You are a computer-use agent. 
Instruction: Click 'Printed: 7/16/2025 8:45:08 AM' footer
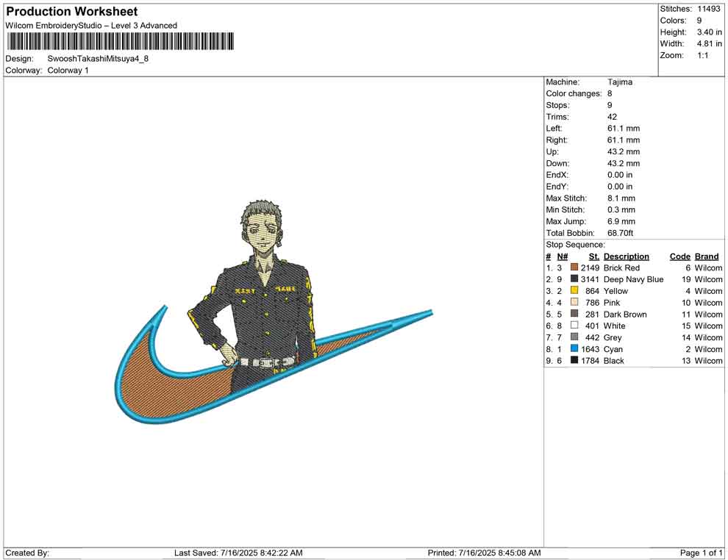click(484, 553)
